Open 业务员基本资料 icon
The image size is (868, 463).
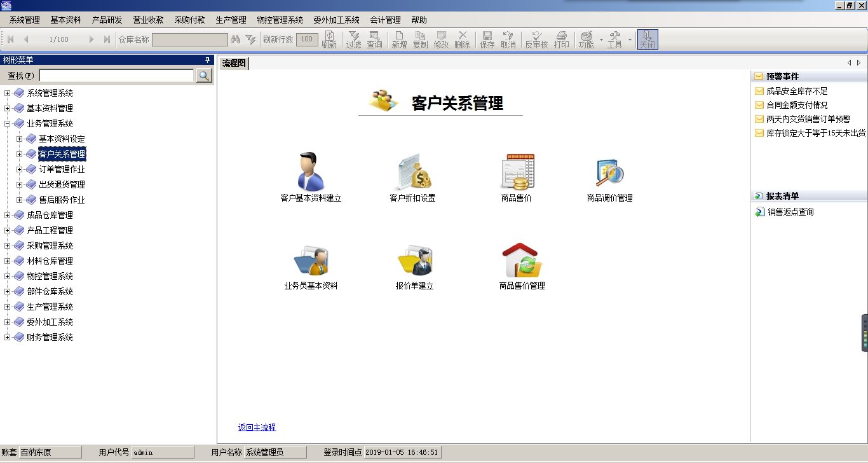pyautogui.click(x=311, y=259)
